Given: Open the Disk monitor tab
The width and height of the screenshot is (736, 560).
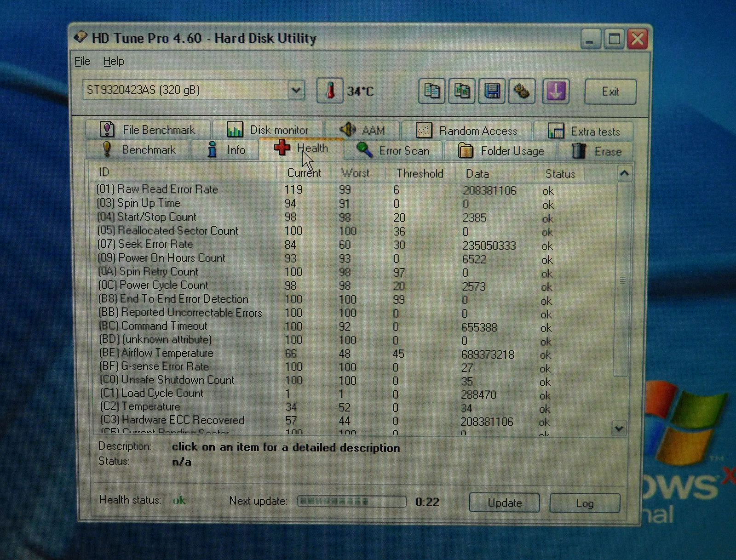Looking at the screenshot, I should (x=268, y=130).
